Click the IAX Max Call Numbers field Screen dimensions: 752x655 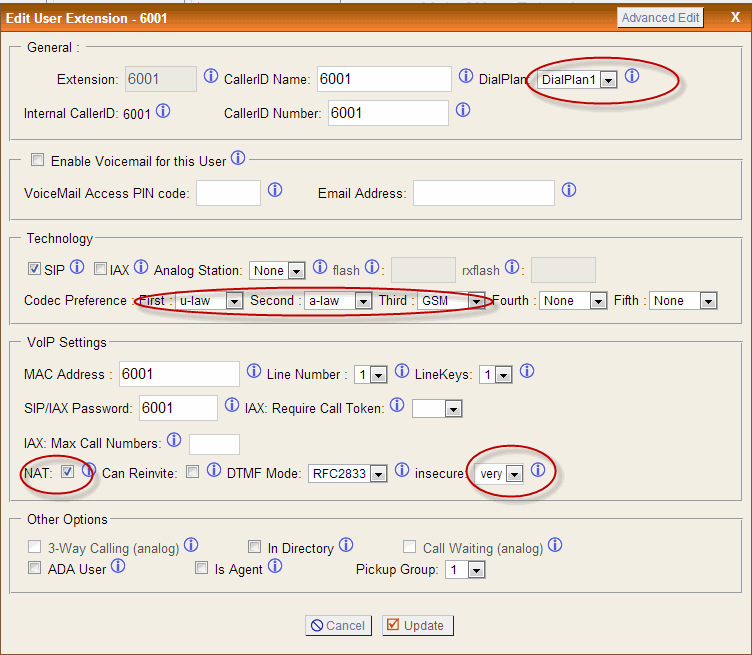[214, 444]
